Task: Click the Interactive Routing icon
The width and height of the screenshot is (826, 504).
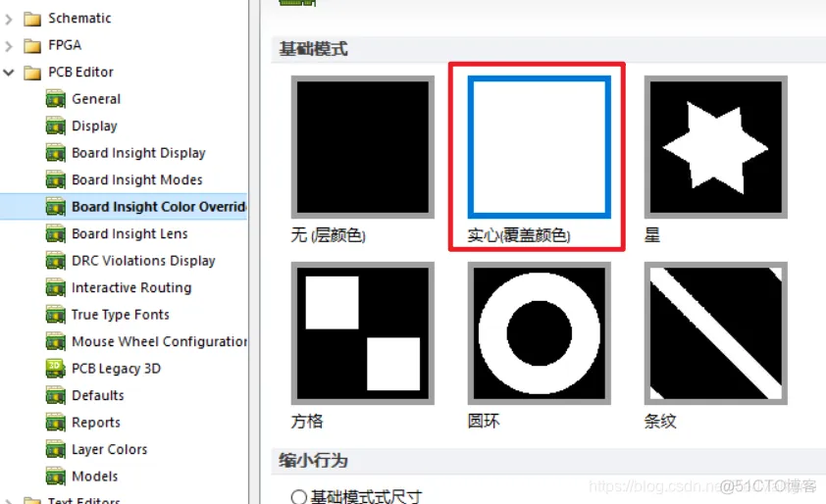Action: (x=56, y=287)
